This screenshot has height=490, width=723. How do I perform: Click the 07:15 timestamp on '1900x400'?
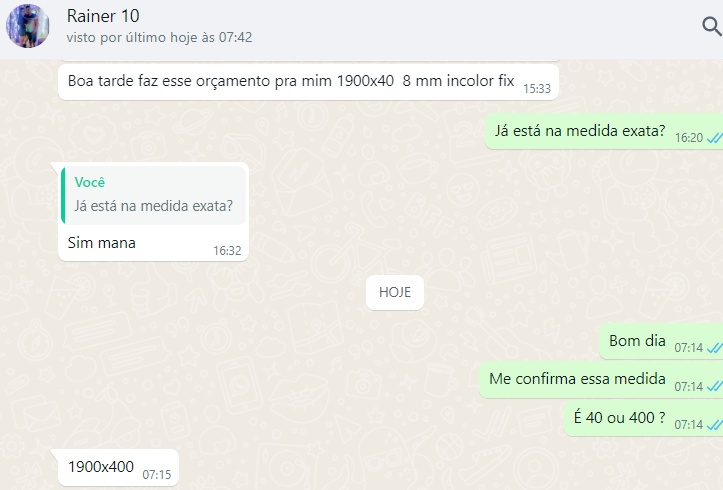tap(157, 475)
